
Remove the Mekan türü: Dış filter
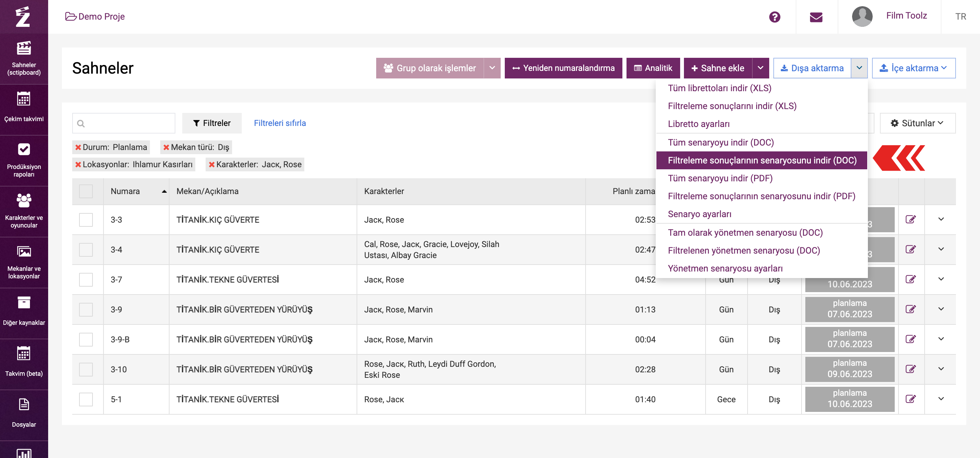click(x=166, y=147)
